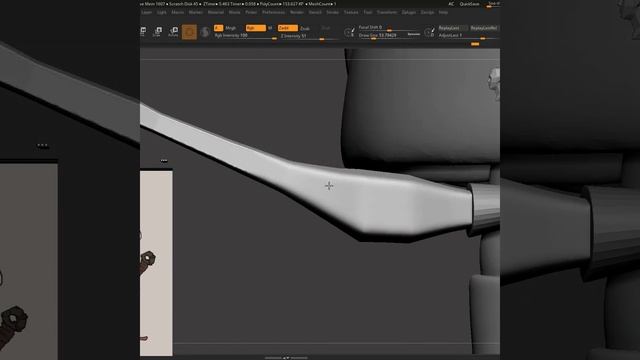Open the Stroke menu

[x=333, y=12]
